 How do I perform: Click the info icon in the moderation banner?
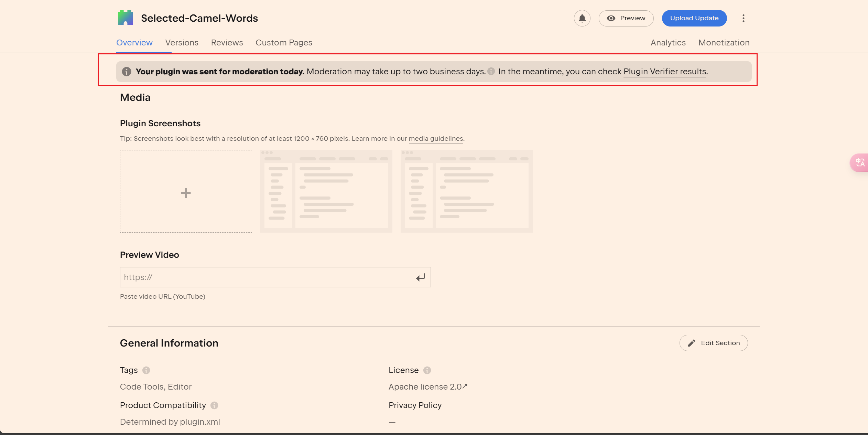126,72
